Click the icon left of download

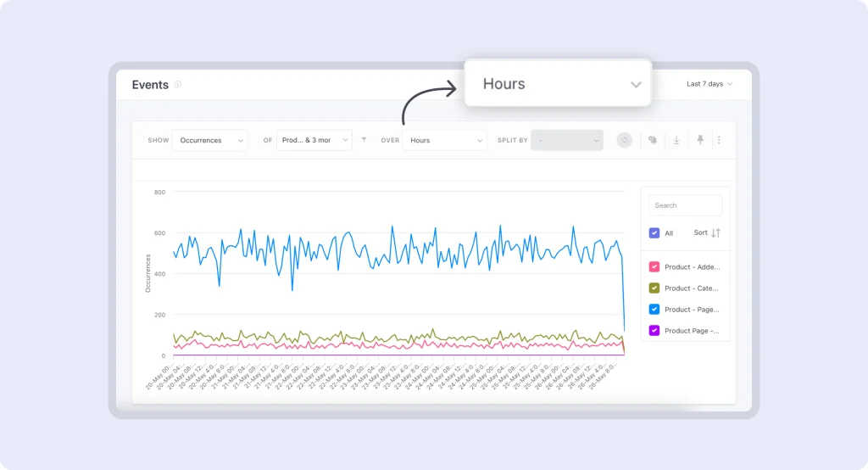tap(653, 140)
